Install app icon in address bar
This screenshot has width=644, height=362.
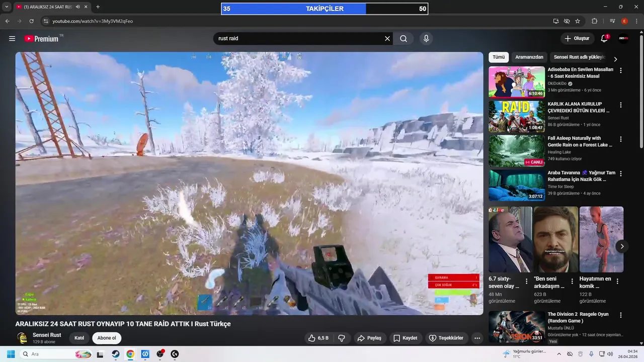click(x=556, y=21)
